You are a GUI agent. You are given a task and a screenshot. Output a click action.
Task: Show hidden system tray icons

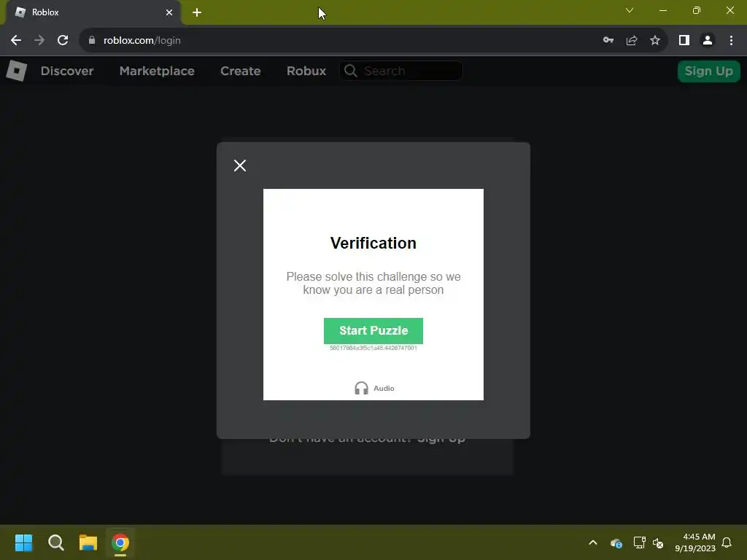pyautogui.click(x=593, y=542)
